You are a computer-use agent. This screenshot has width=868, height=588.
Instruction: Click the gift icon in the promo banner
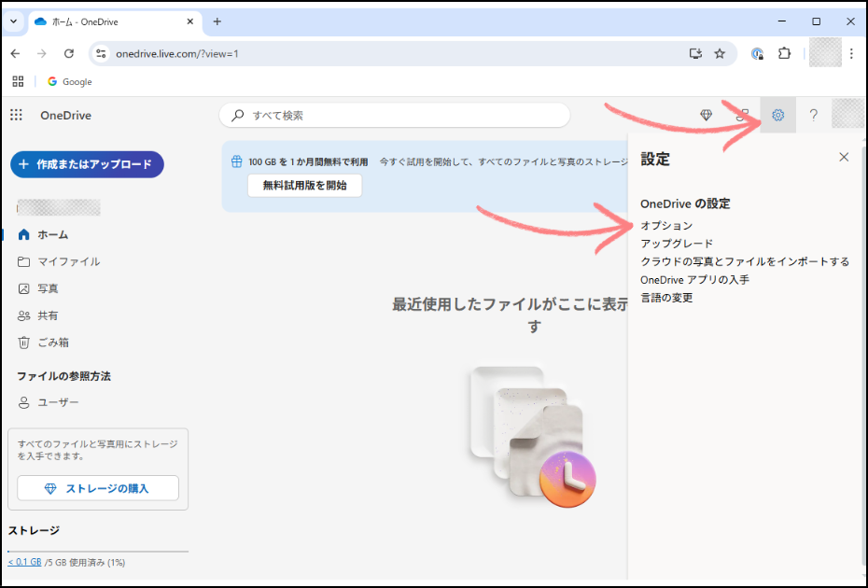click(237, 161)
